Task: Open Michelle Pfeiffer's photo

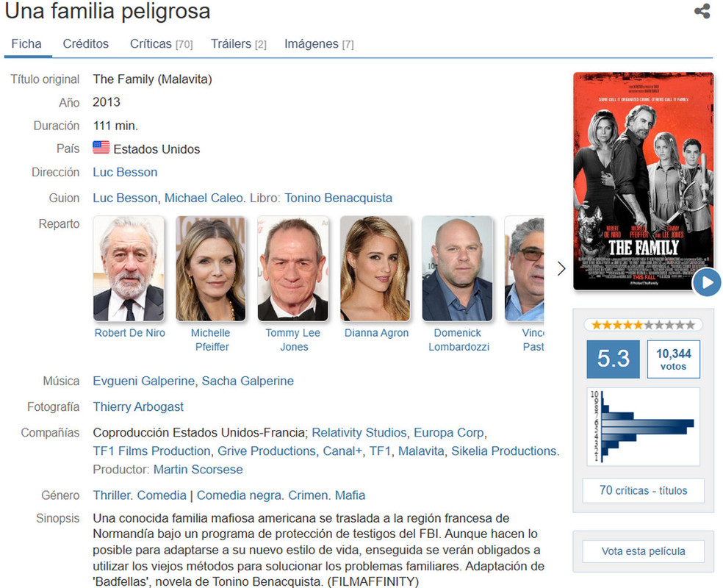Action: pyautogui.click(x=211, y=268)
